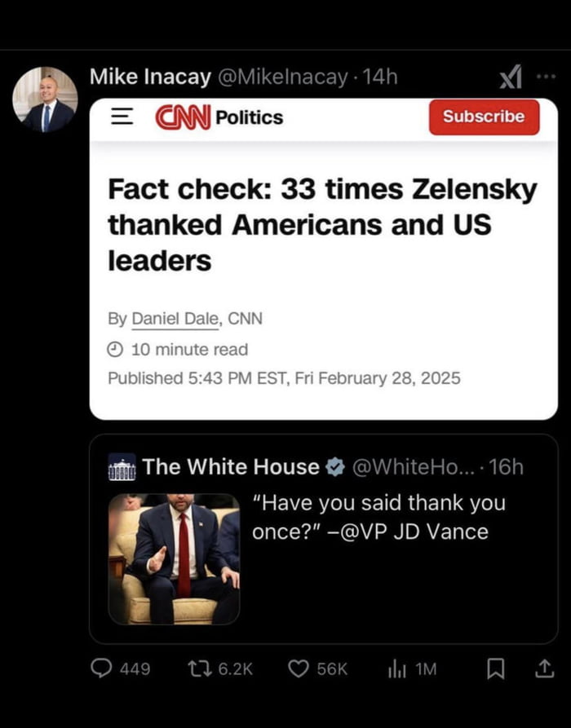
Task: View analytics via the 1M views icon
Action: 396,668
